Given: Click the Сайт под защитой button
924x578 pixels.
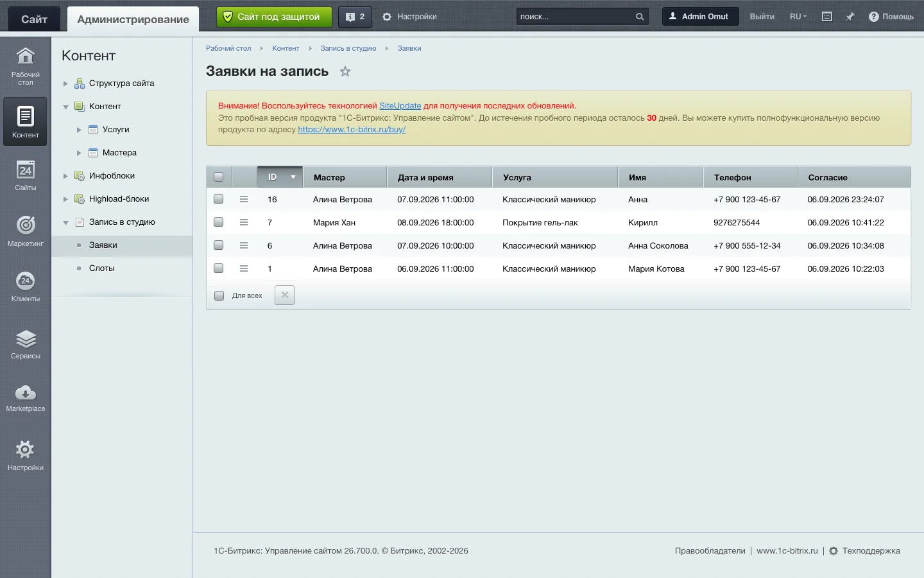Looking at the screenshot, I should click(x=275, y=17).
